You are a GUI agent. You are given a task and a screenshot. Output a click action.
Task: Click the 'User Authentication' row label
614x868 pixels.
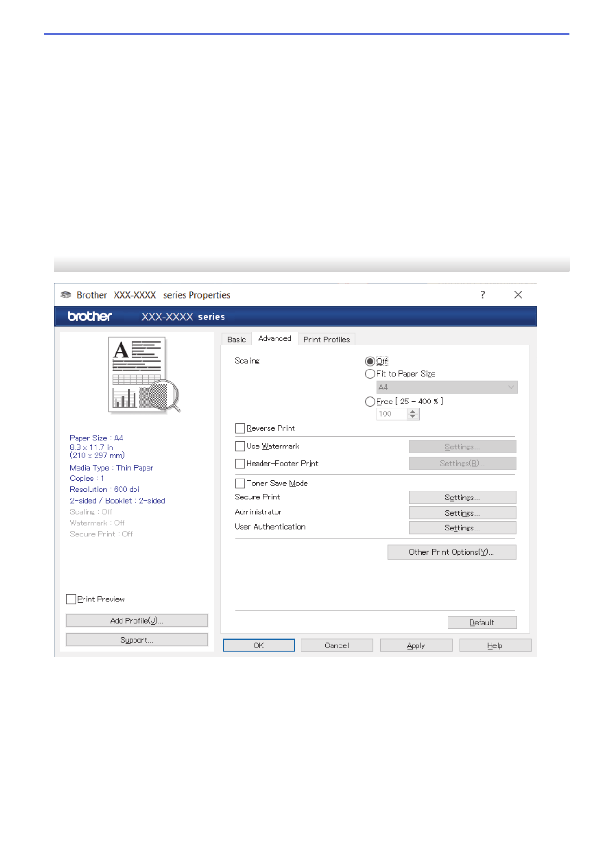(270, 527)
